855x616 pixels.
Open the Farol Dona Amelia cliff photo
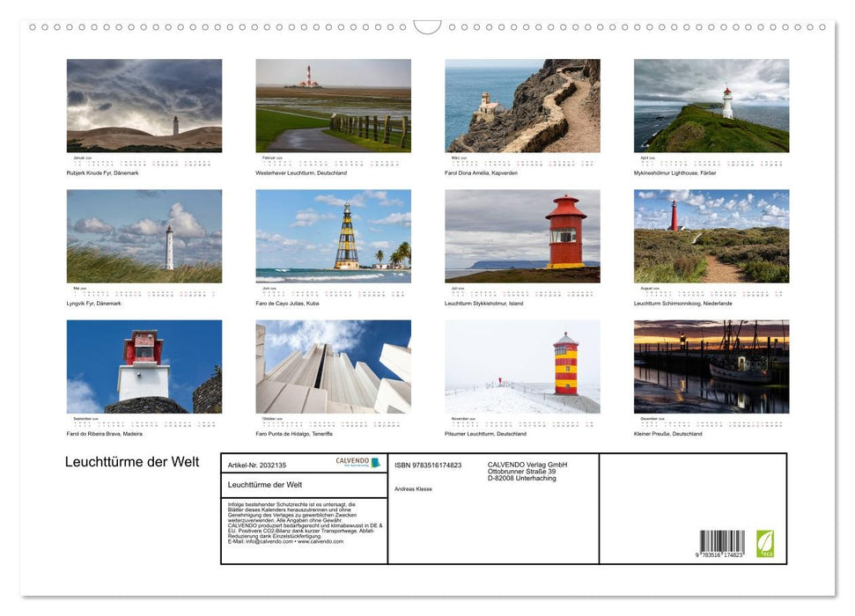(x=522, y=106)
